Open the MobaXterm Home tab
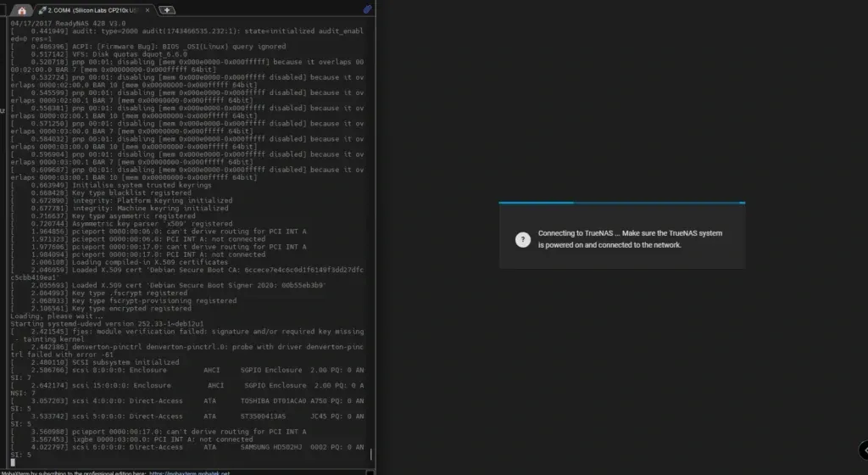The image size is (868, 475). (22, 9)
